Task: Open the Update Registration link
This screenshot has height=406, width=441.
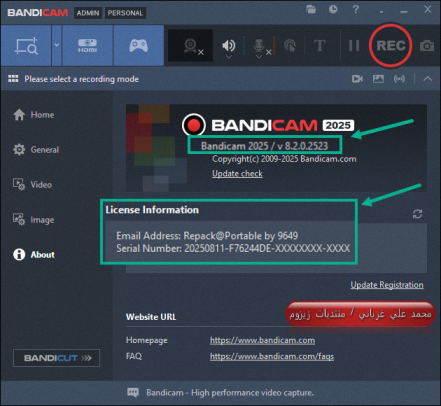Action: (x=387, y=285)
